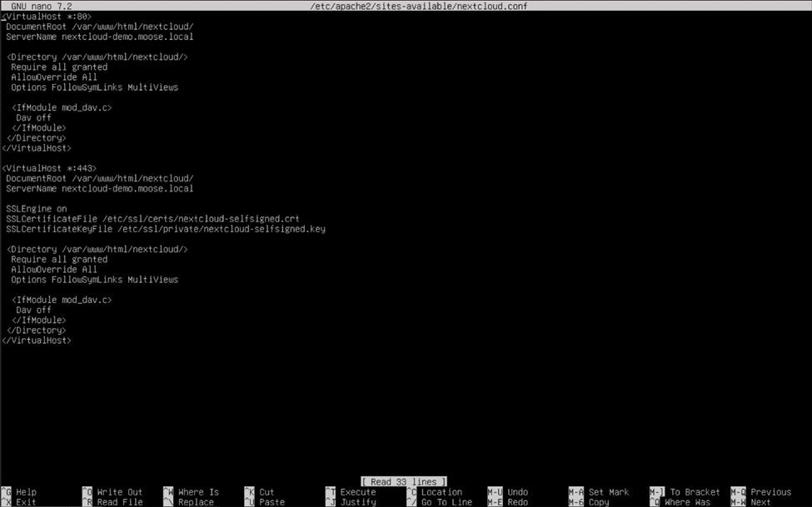Click the 'GNU nano 7.2' title text
This screenshot has height=507, width=812.
pyautogui.click(x=42, y=6)
